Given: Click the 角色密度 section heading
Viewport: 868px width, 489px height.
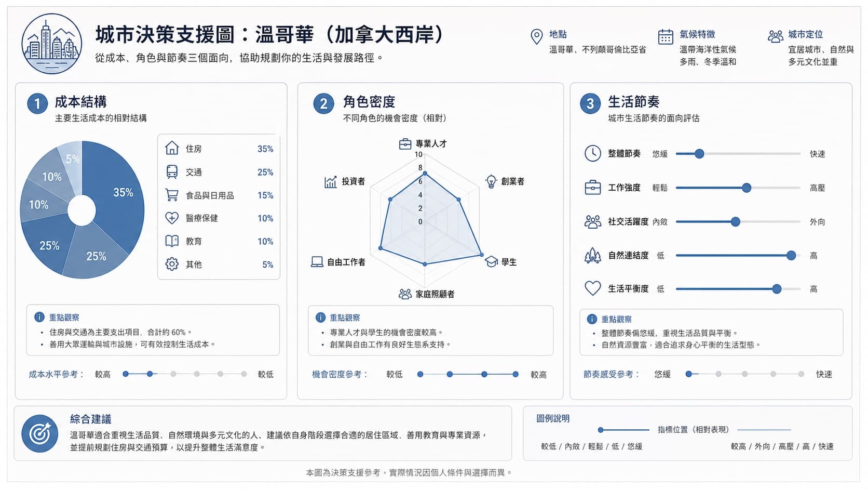Looking at the screenshot, I should (x=369, y=102).
